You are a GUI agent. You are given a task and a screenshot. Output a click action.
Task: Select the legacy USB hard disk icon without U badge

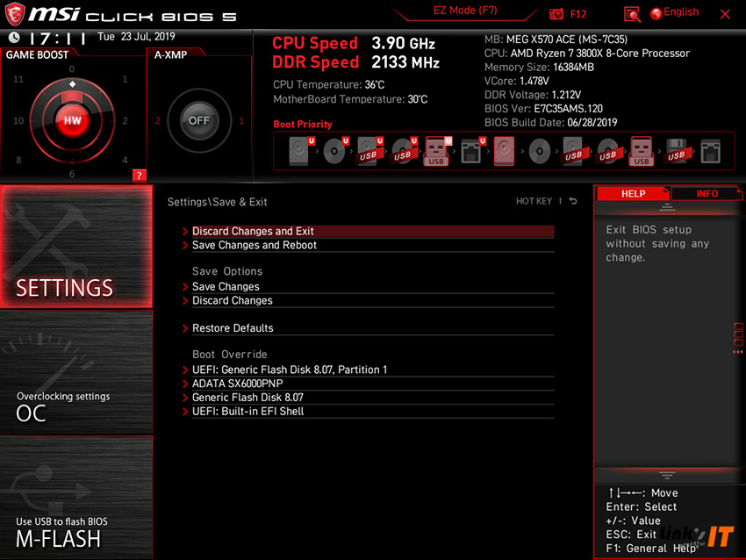tap(574, 151)
